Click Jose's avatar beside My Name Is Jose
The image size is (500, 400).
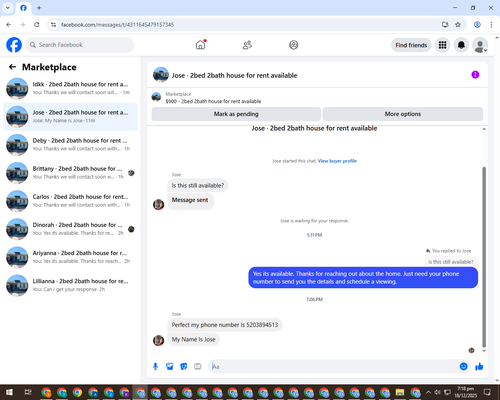(158, 340)
